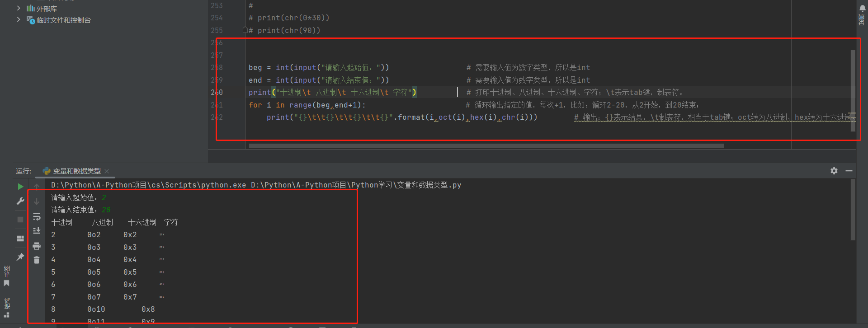
Task: Click the '0o4' value in console output
Action: [94, 259]
